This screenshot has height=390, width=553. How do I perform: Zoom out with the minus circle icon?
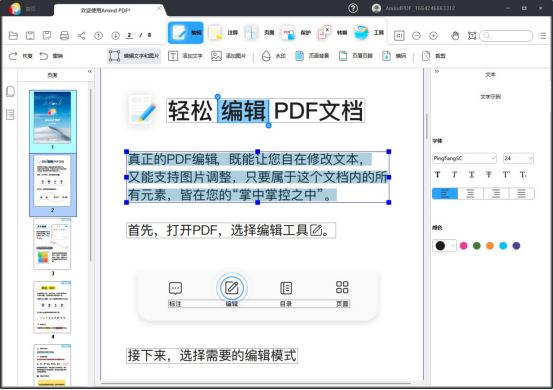coord(416,36)
